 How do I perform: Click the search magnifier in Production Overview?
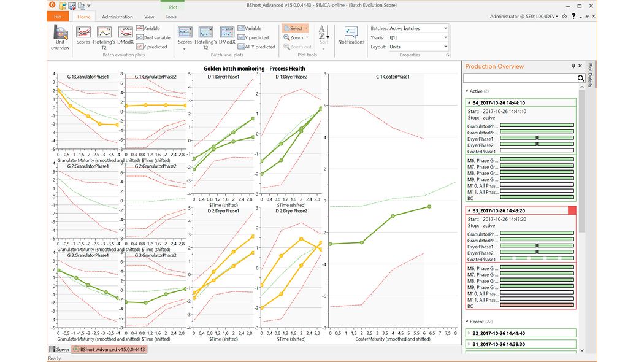click(x=581, y=79)
